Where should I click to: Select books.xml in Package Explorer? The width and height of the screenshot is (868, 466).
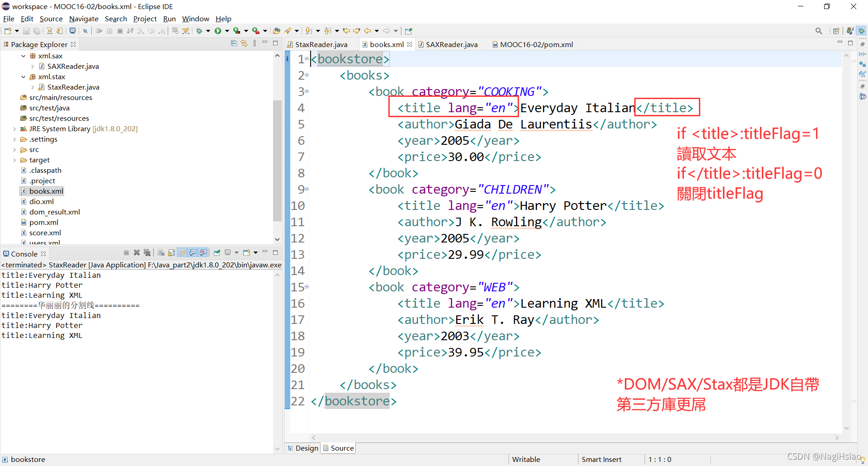(x=46, y=191)
